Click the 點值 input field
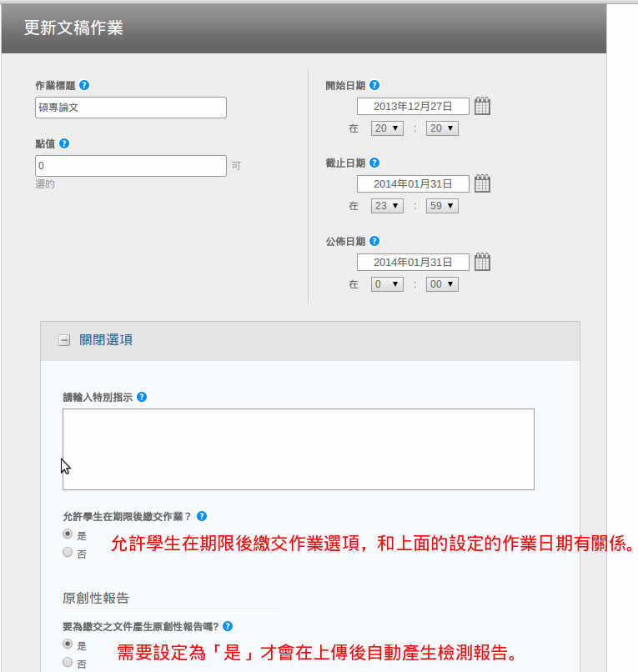Viewport: 638px width, 672px height. pos(131,166)
